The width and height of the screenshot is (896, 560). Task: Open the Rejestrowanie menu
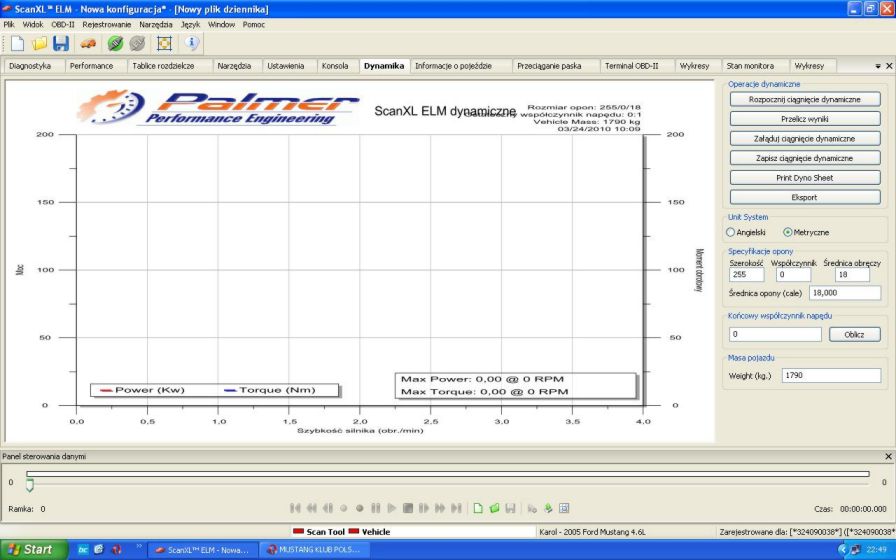pos(107,24)
